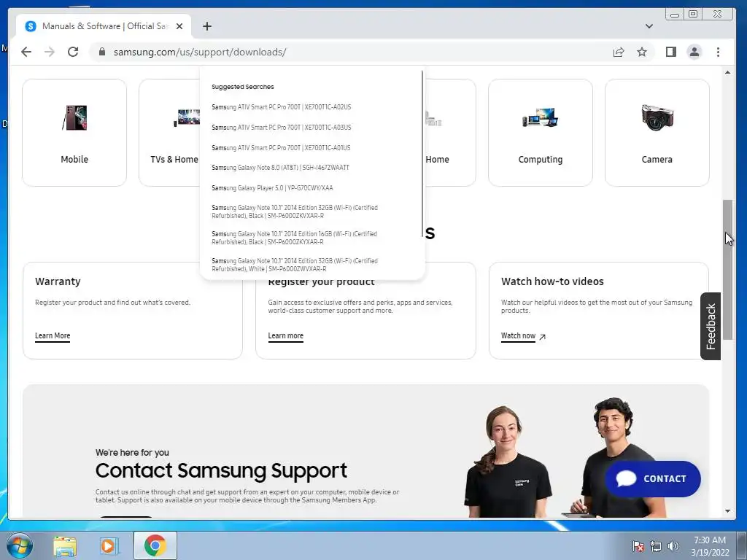Open the tab search chevron

(649, 26)
